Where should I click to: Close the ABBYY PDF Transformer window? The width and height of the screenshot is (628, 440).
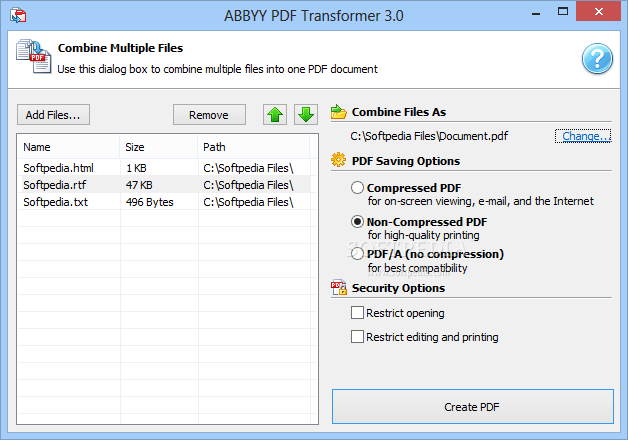(598, 11)
